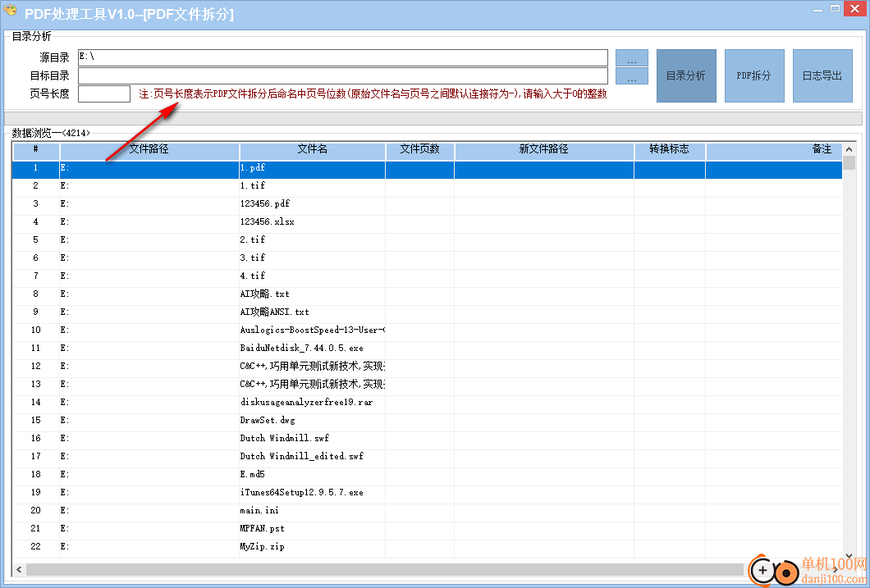870x588 pixels.
Task: Focus the 源目录 input field
Action: 343,57
